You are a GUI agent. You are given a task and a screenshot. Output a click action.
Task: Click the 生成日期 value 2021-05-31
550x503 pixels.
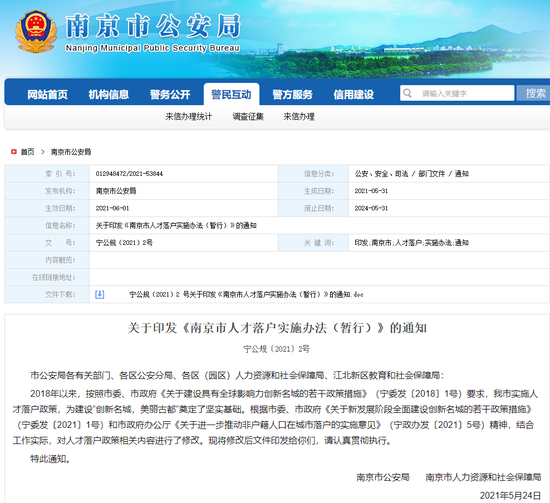(x=371, y=191)
